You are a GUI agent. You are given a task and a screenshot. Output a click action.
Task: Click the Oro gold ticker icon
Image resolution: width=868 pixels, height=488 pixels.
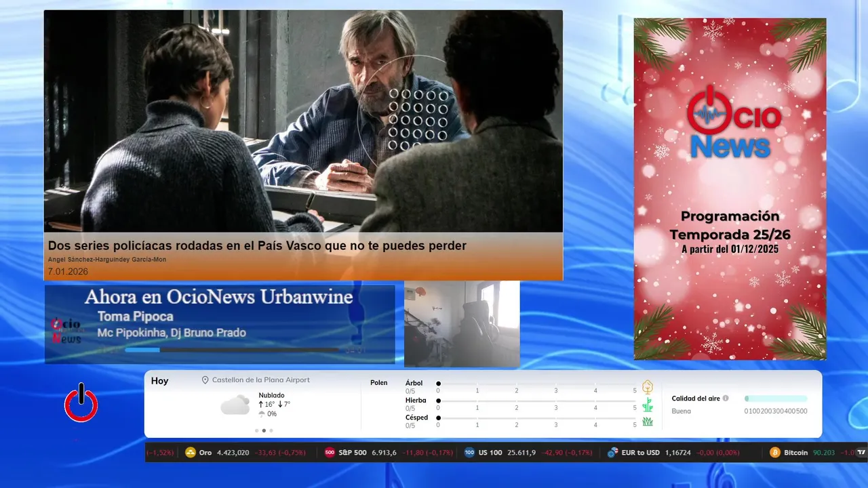[191, 453]
